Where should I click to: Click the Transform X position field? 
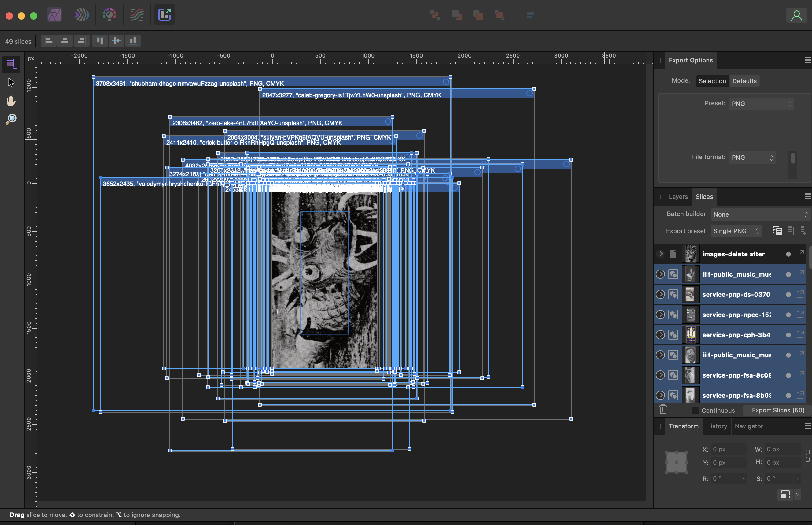(729, 449)
